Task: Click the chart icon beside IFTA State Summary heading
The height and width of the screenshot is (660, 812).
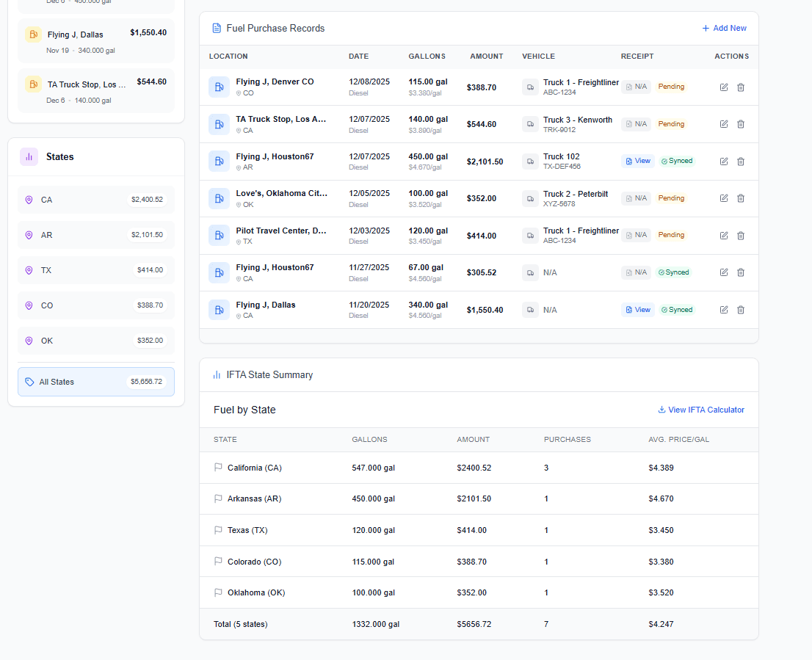Action: coord(216,375)
